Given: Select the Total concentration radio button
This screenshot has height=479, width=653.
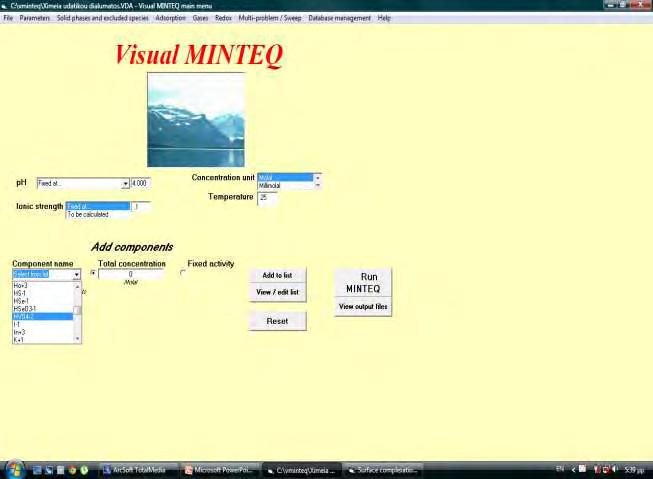Looking at the screenshot, I should [x=93, y=273].
